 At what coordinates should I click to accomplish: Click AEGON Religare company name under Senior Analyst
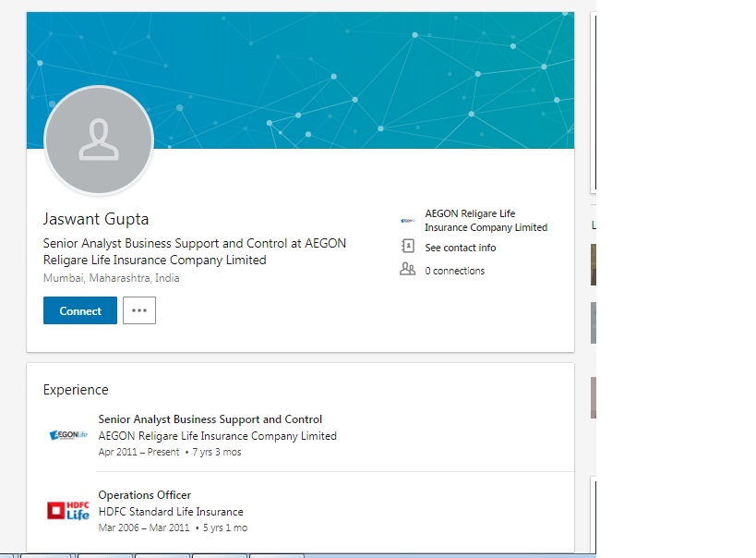[x=218, y=436]
